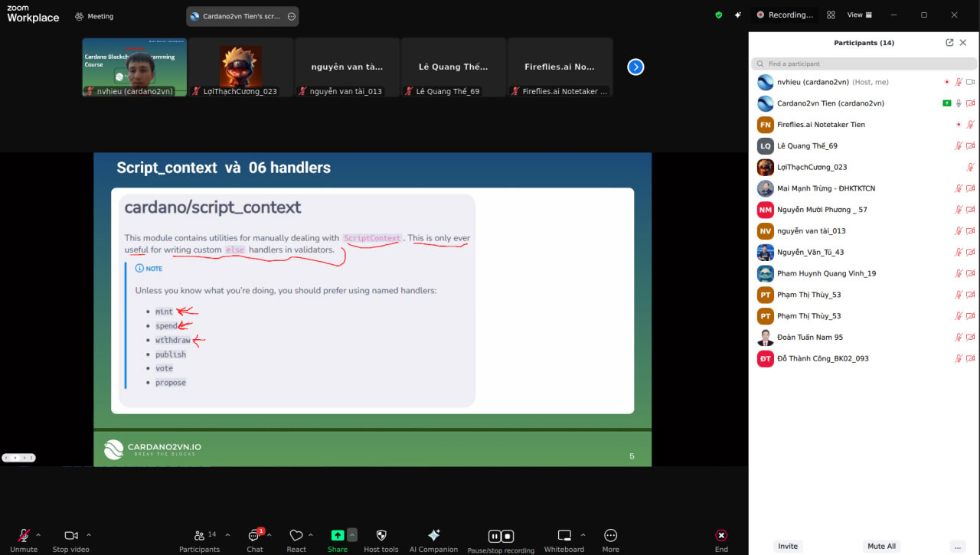
Task: Click the slide navigation control at left
Action: (x=18, y=458)
